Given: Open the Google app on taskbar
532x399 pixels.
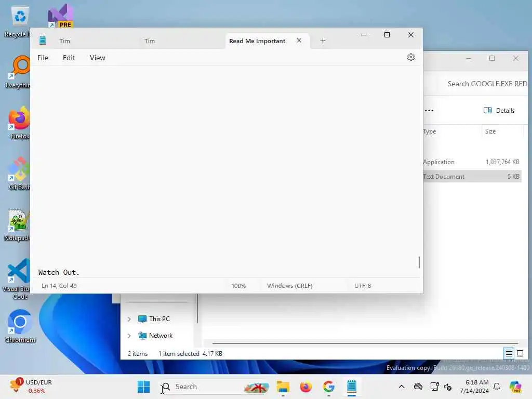Looking at the screenshot, I should tap(328, 387).
